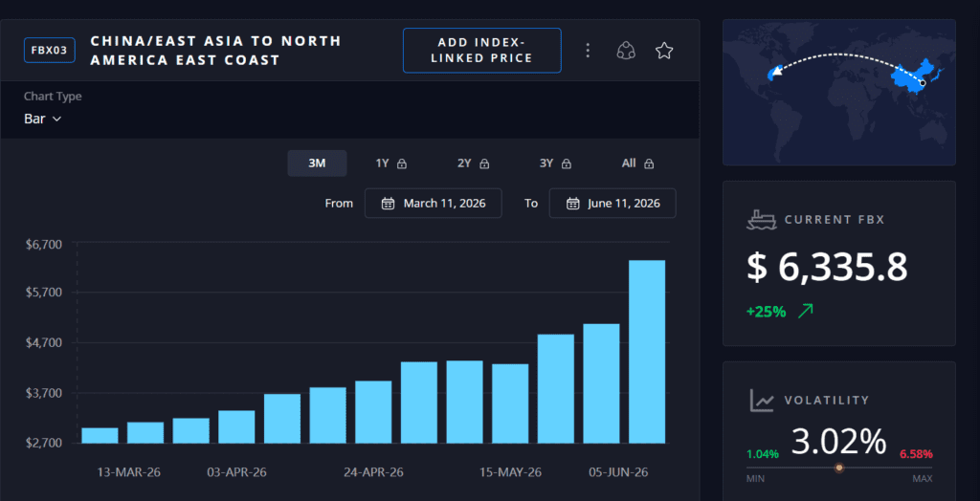Click the green upward trend arrow

(x=806, y=311)
